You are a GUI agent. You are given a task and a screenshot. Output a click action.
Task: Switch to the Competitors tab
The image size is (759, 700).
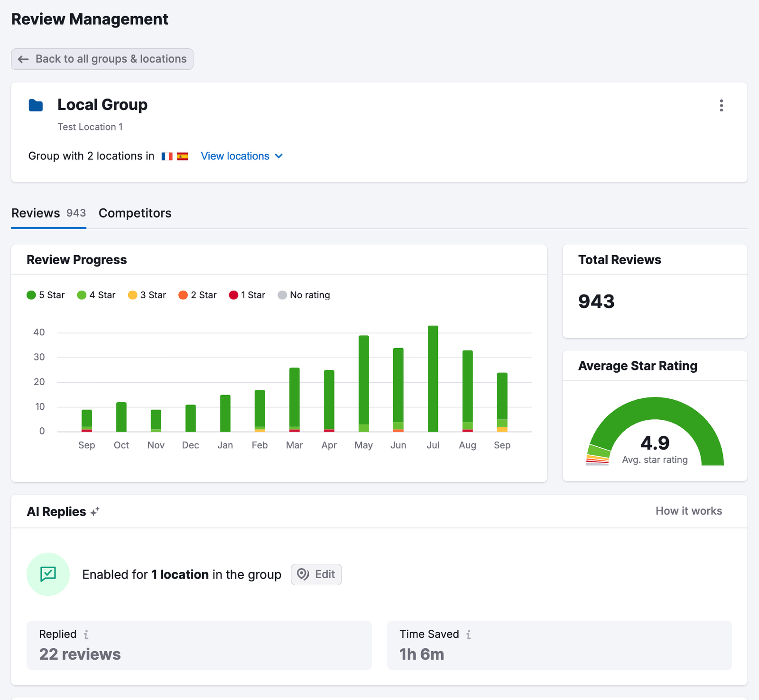[x=135, y=213]
